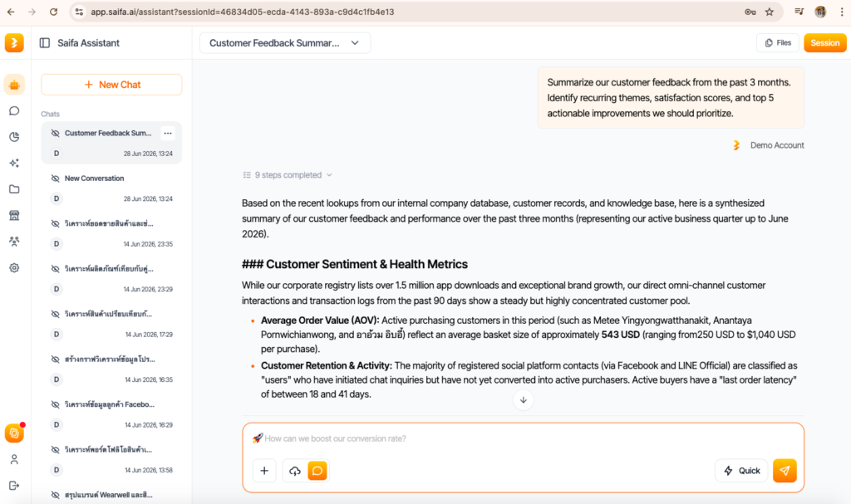Click the logout icon at sidebar bottom
Viewport: 851px width, 504px height.
coord(14,486)
